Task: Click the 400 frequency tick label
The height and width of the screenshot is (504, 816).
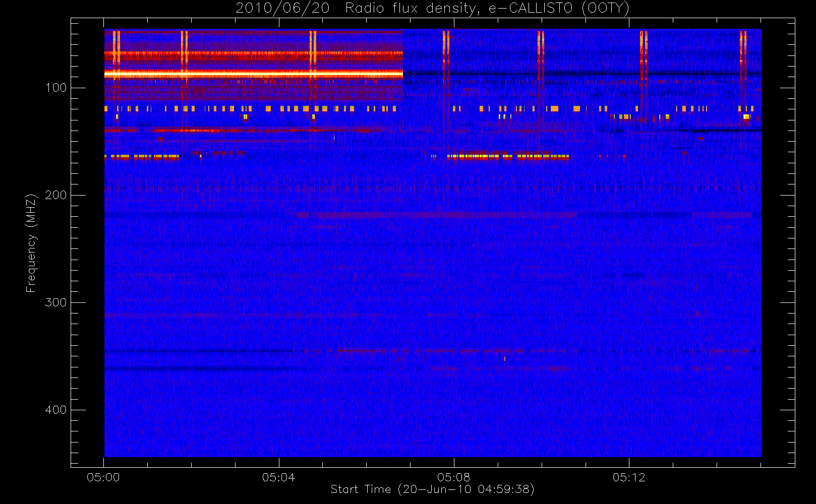Action: [x=55, y=410]
